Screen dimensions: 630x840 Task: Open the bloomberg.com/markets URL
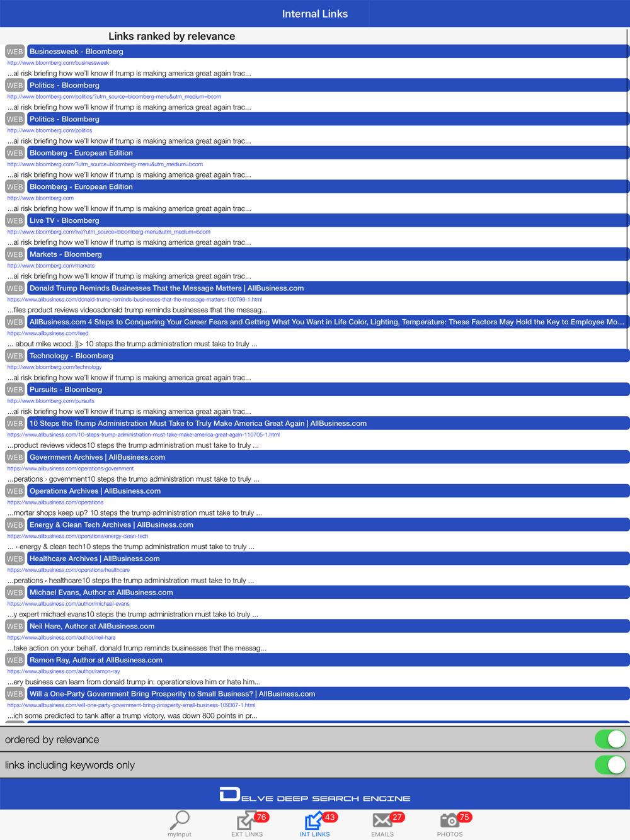51,266
